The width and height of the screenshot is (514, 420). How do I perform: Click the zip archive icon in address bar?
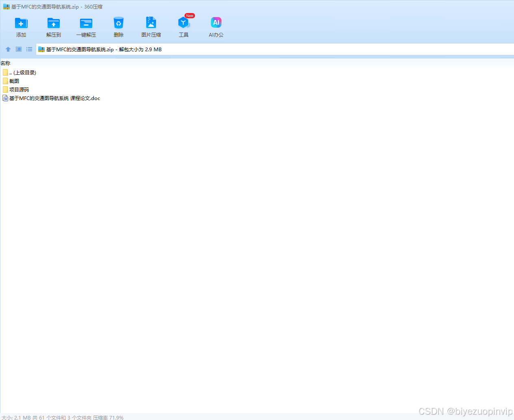point(41,49)
